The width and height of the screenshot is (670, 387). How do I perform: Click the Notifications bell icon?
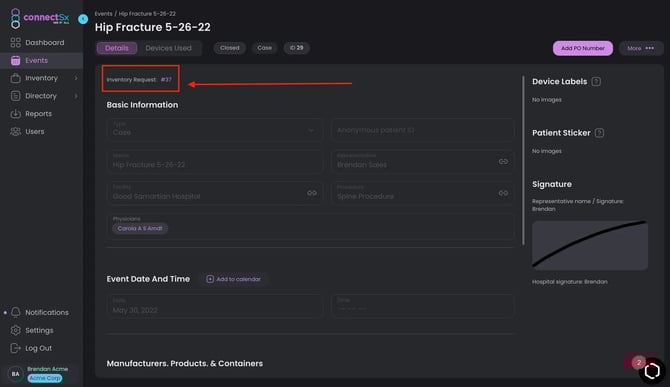[x=15, y=312]
